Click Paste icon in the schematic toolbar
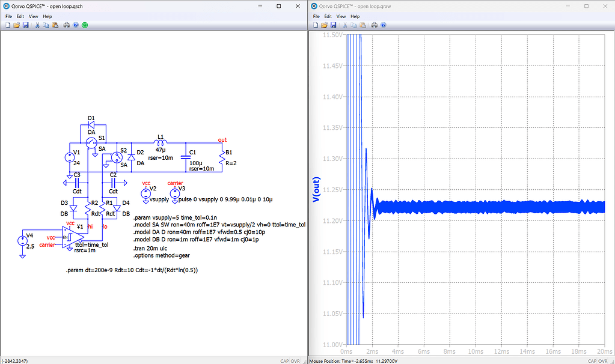The width and height of the screenshot is (615, 364). [x=55, y=25]
